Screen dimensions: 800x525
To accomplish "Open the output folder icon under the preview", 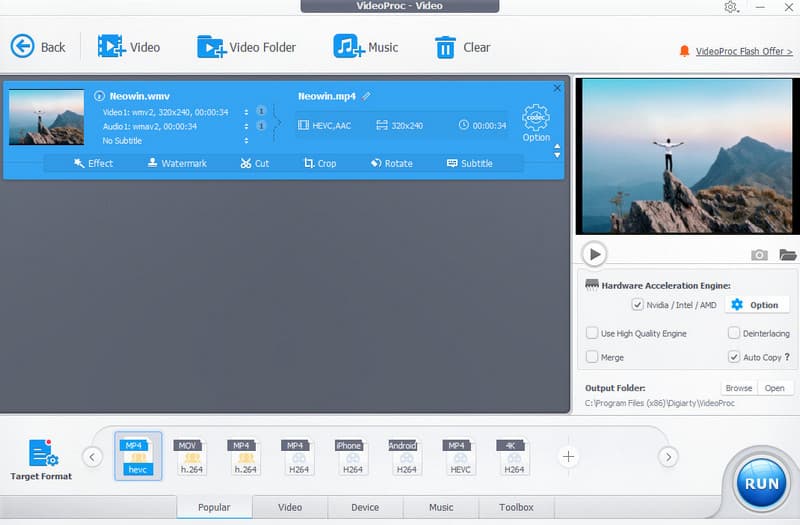I will click(x=787, y=255).
